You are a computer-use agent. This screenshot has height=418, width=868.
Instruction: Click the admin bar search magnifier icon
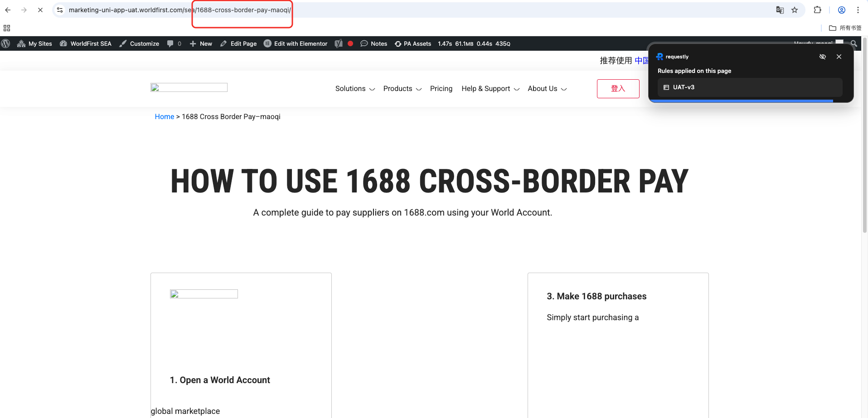pos(854,43)
